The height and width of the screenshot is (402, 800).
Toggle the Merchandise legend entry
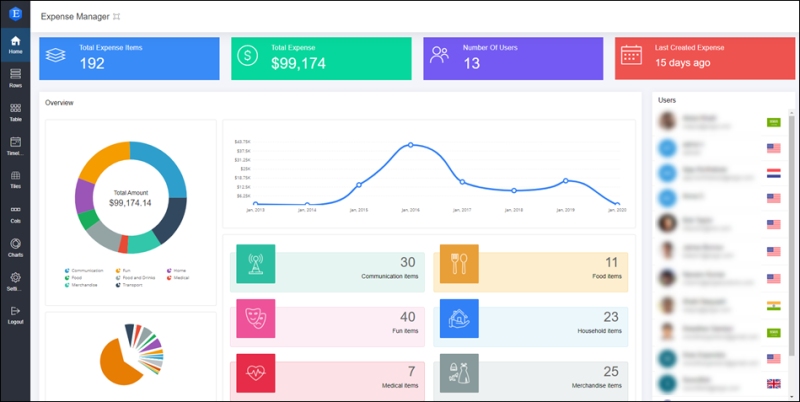[x=81, y=285]
